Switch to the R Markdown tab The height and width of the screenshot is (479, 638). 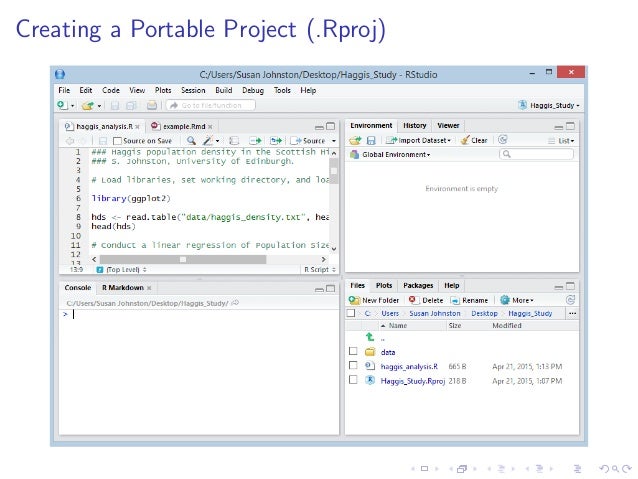[123, 287]
